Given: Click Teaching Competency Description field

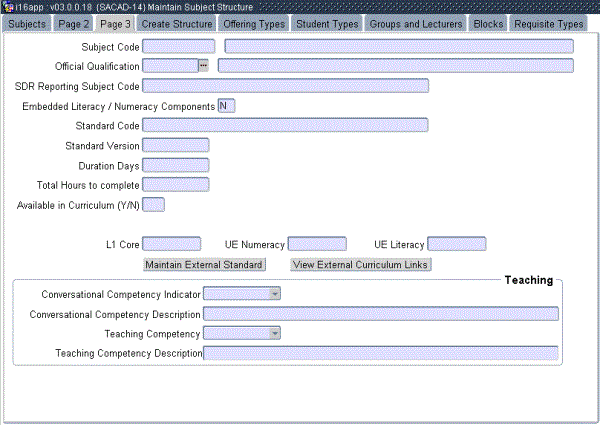Looking at the screenshot, I should click(381, 353).
